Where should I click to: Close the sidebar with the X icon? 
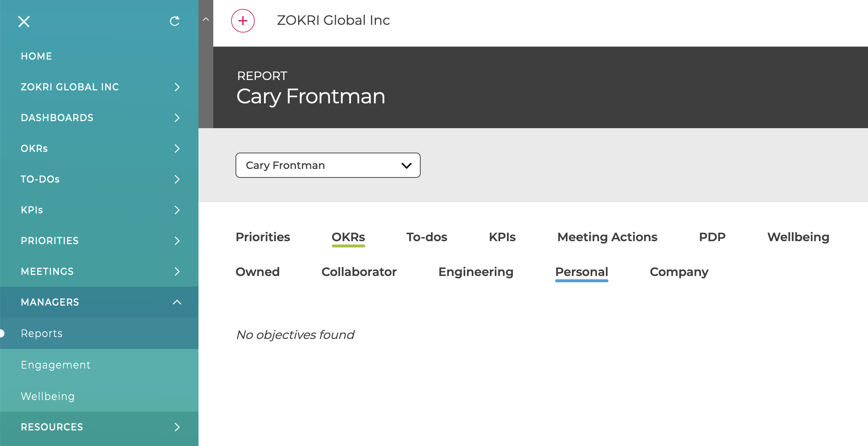pos(24,21)
